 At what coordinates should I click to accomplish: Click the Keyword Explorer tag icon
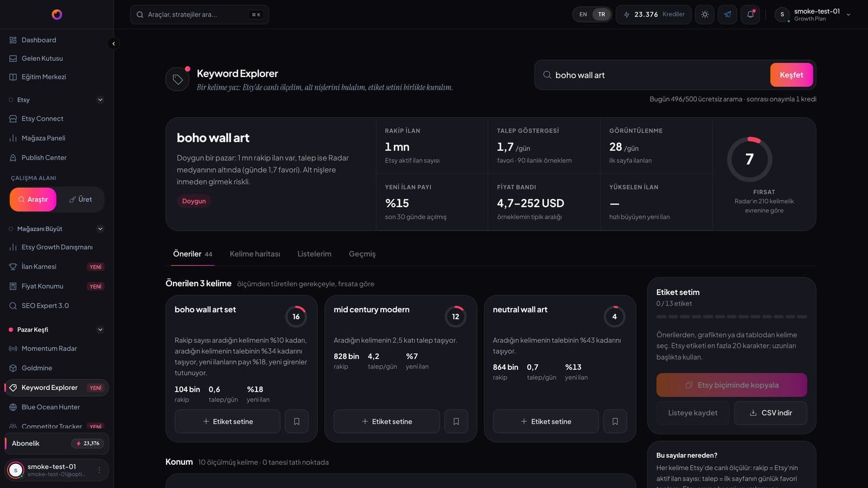(177, 80)
